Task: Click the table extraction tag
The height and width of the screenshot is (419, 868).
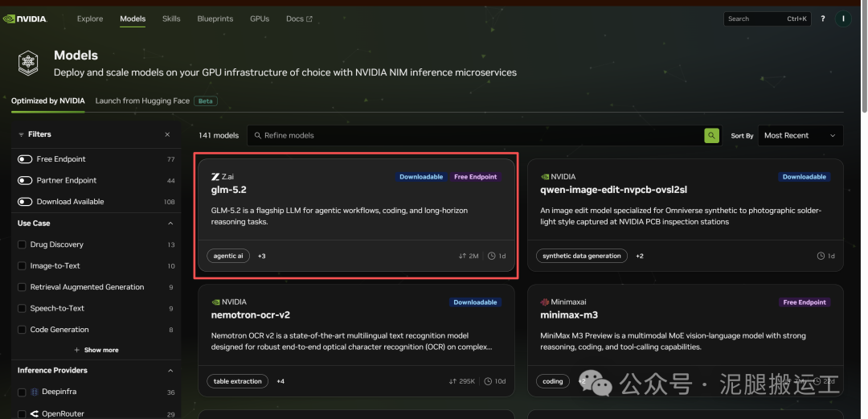Action: pos(237,381)
